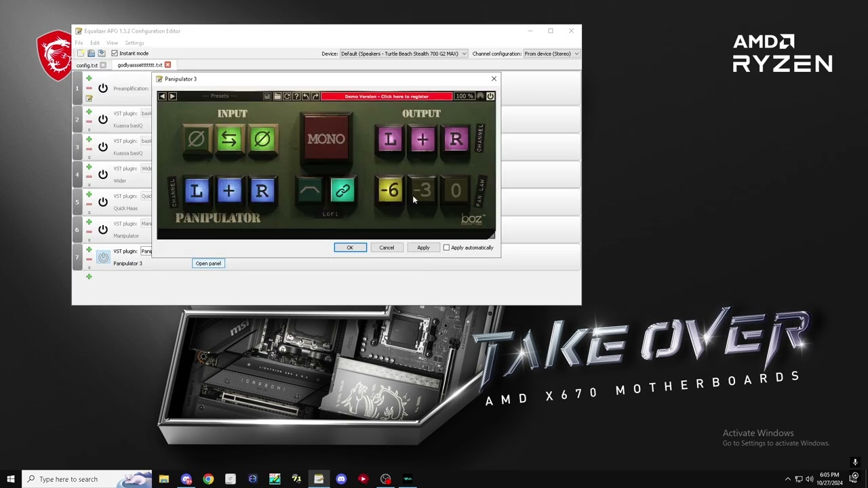Image resolution: width=868 pixels, height=488 pixels.
Task: Switch to the config.txt tab
Action: point(87,65)
